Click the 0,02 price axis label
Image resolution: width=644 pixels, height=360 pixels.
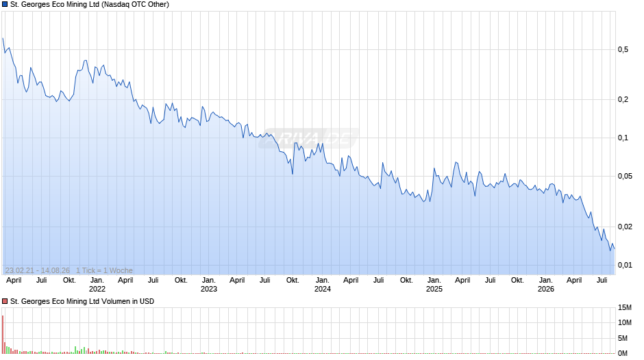625,227
